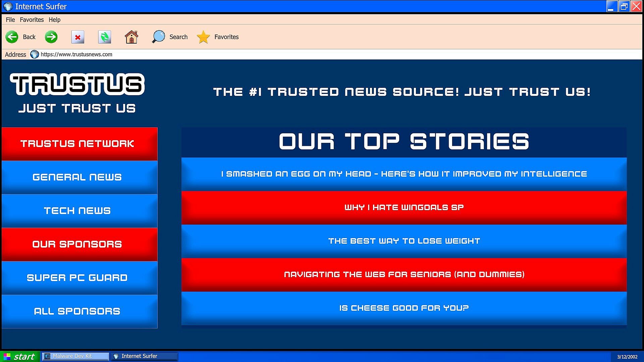Viewport: 644px width, 362px height.
Task: Click the Windows start button
Action: click(20, 356)
